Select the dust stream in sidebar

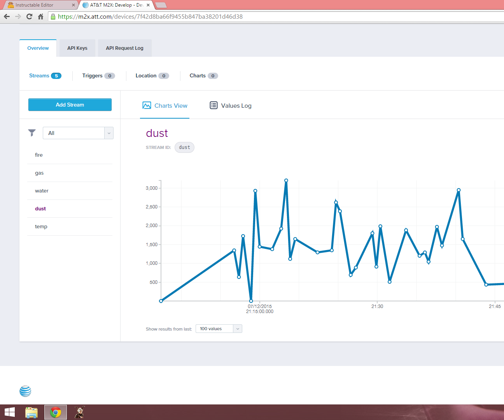click(x=70, y=209)
